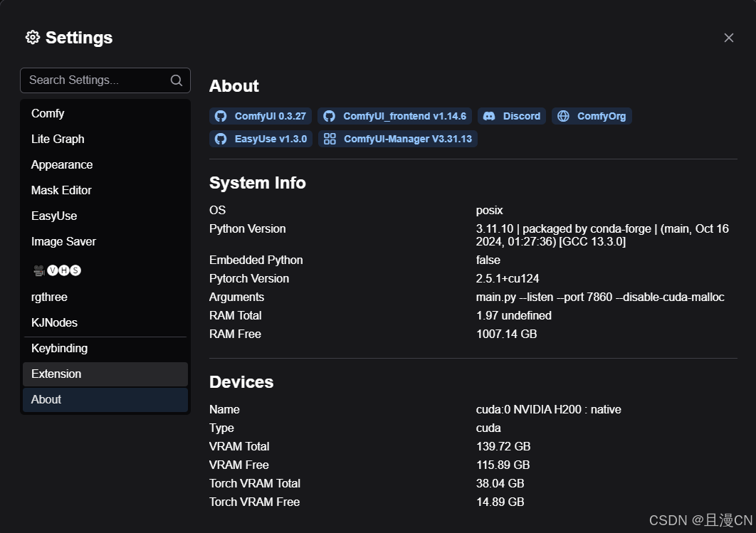Click the RAM Free value 1007.14 GB
Image resolution: width=756 pixels, height=533 pixels.
coord(506,334)
